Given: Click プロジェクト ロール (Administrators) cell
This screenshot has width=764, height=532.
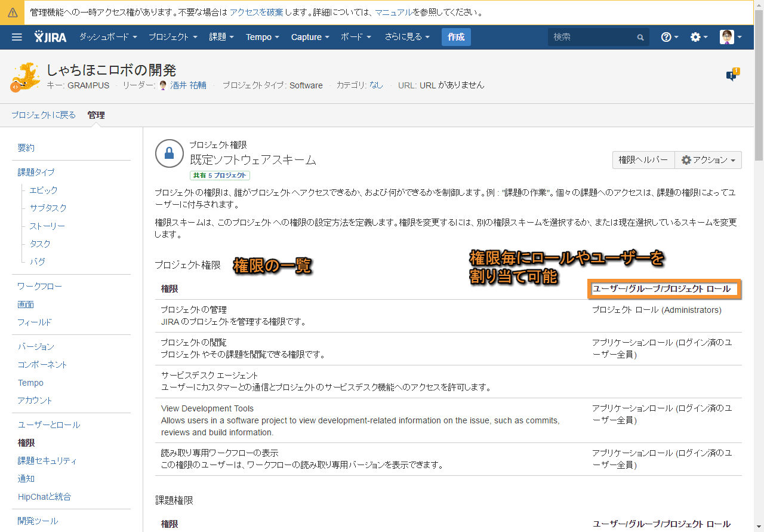Looking at the screenshot, I should click(x=657, y=310).
